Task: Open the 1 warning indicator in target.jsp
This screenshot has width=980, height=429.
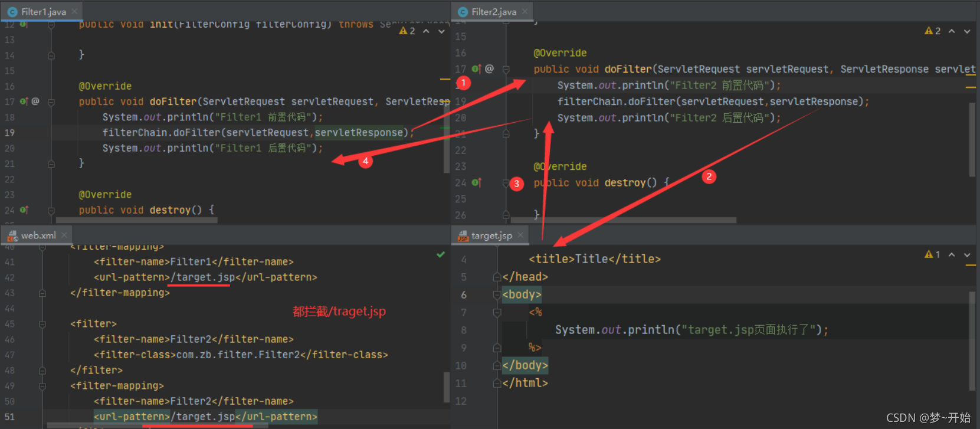Action: pos(932,254)
